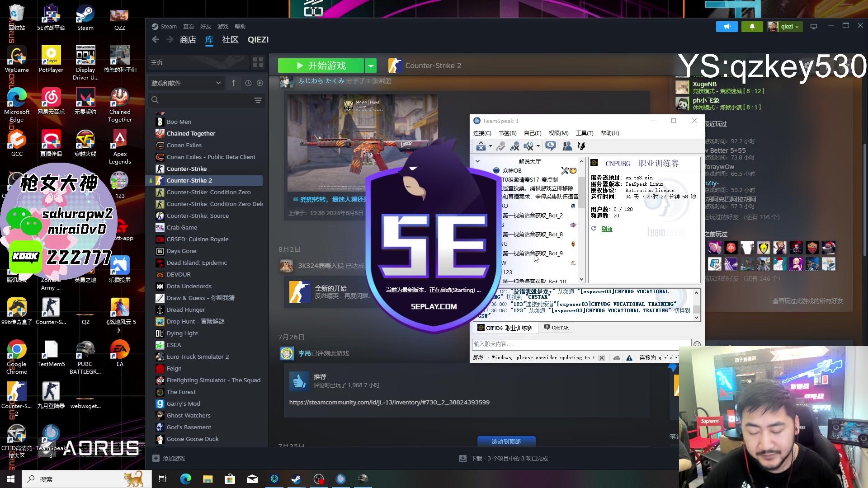Open the 商店 tab in Steam
This screenshot has height=488, width=868.
[x=188, y=40]
